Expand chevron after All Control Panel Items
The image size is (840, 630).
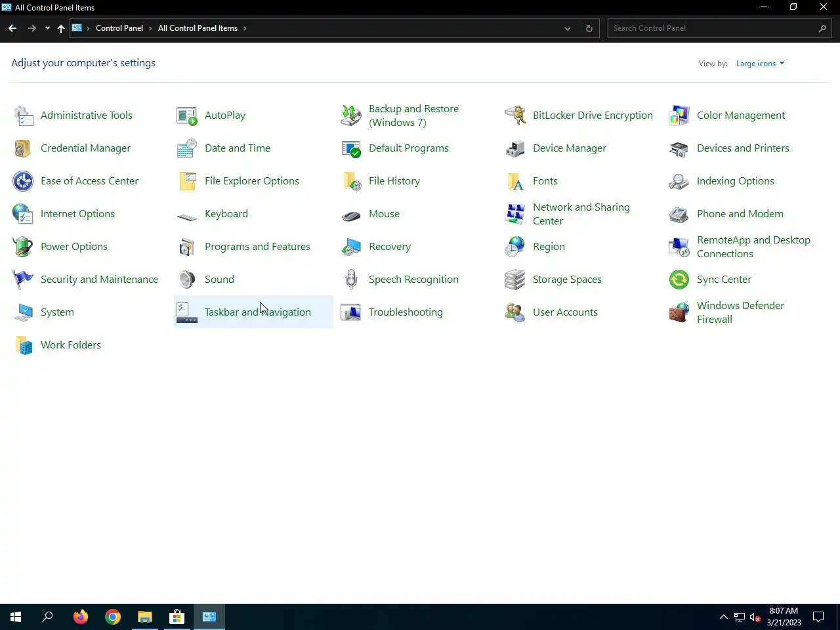click(x=245, y=28)
